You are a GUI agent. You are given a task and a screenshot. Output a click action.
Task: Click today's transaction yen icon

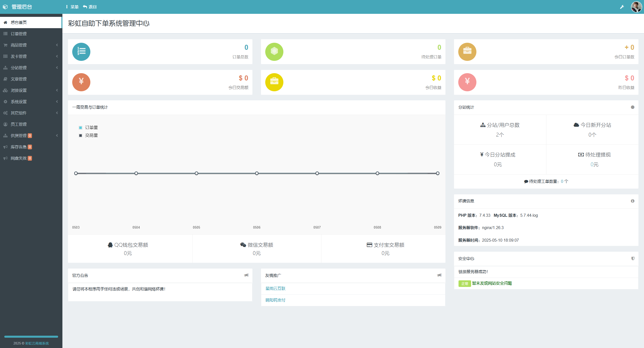tap(81, 82)
